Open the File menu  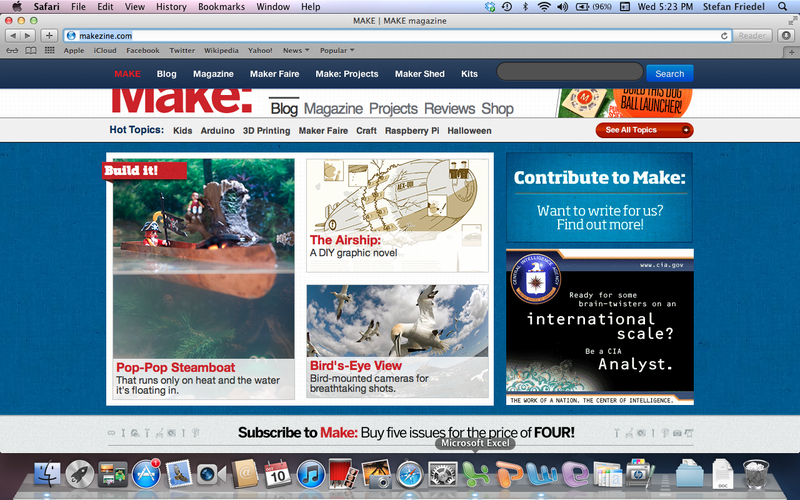(x=78, y=7)
